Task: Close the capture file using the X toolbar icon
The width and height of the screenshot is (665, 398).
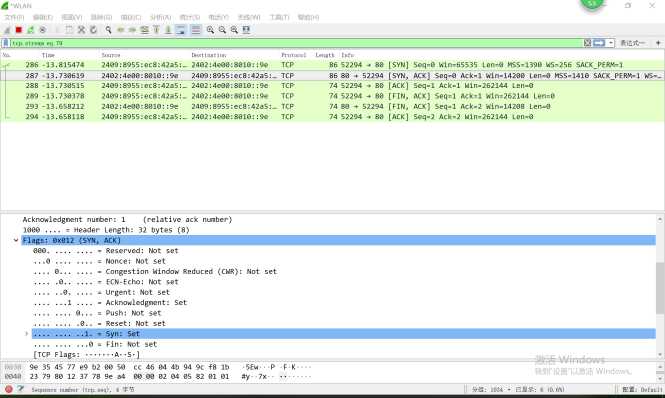Action: point(81,30)
